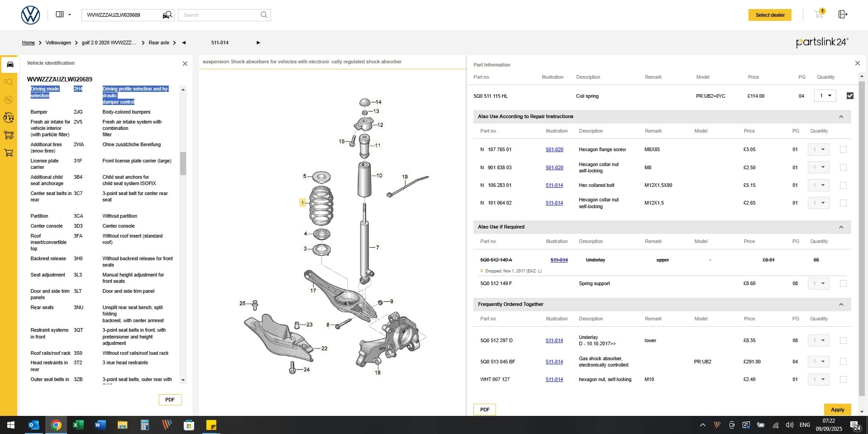Click the search magnifier icon
Screen dimensions: 868x434
(x=264, y=15)
